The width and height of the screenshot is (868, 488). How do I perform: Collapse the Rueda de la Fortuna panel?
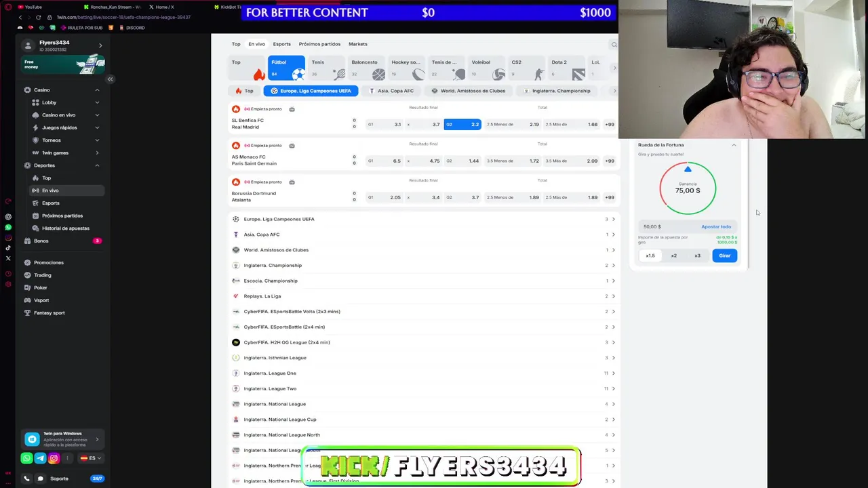coord(734,145)
